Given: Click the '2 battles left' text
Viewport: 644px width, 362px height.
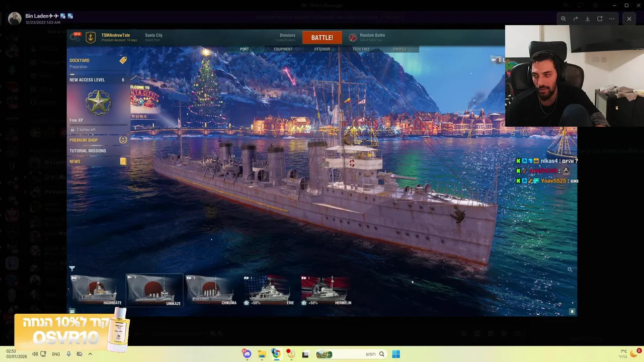Looking at the screenshot, I should 86,130.
